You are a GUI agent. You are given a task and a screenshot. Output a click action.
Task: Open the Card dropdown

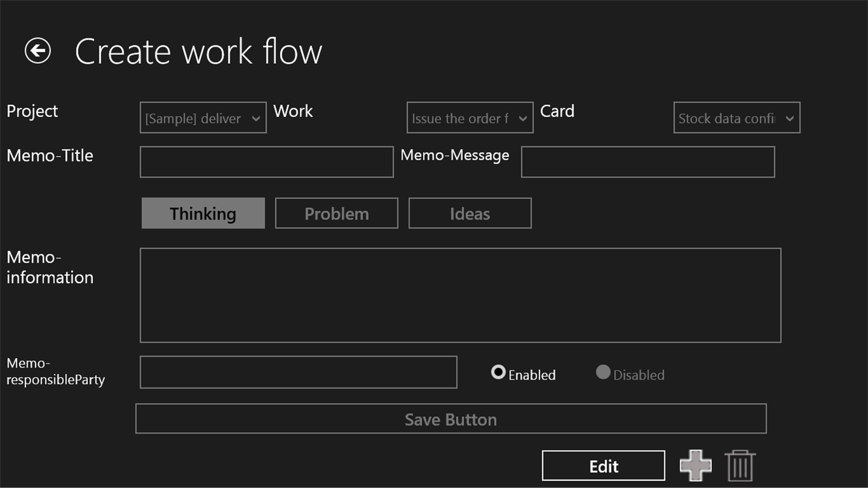click(x=736, y=118)
